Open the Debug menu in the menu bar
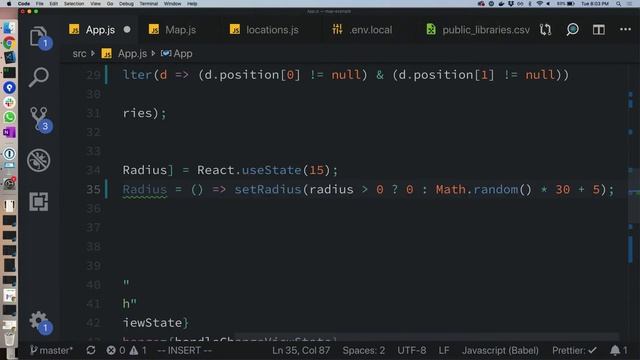 point(126,4)
